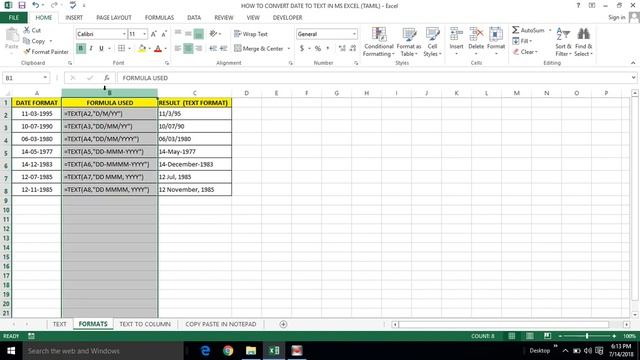Add a new sheet with plus icon
The height and width of the screenshot is (360, 640).
283,324
